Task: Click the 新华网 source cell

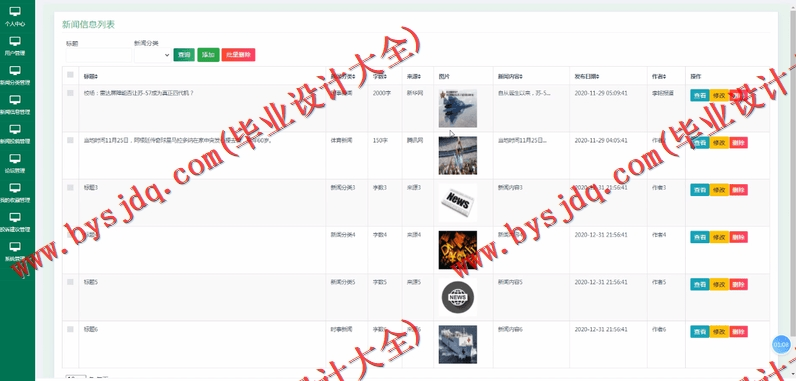Action: tap(414, 93)
